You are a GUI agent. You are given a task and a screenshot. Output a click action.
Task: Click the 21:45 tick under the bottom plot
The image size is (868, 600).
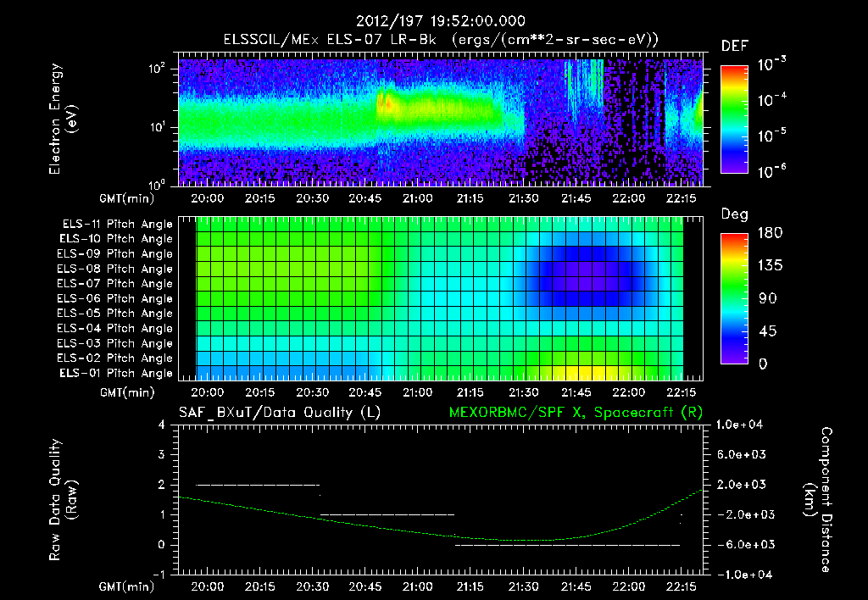pyautogui.click(x=576, y=586)
